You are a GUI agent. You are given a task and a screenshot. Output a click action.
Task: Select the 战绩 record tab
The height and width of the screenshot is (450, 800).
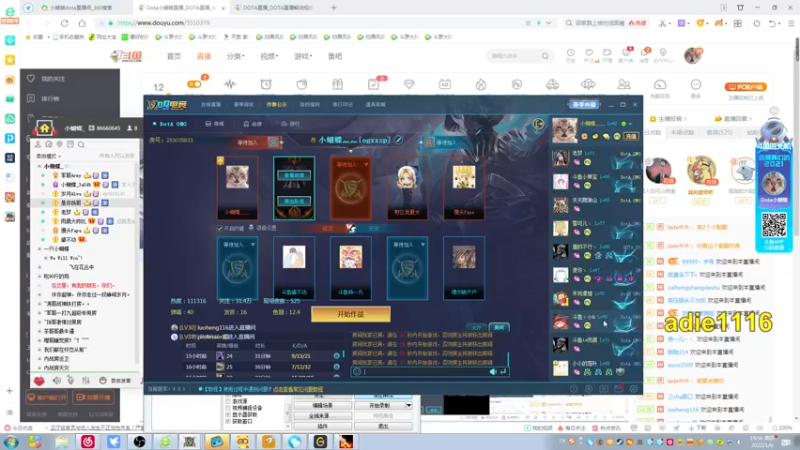tap(253, 124)
